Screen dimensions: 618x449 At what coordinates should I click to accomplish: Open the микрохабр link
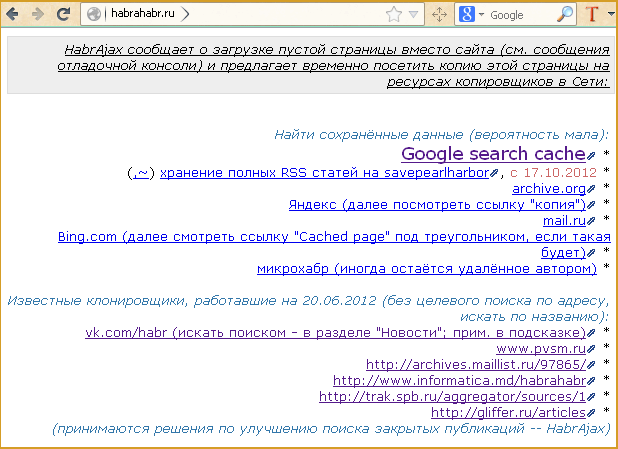(427, 268)
